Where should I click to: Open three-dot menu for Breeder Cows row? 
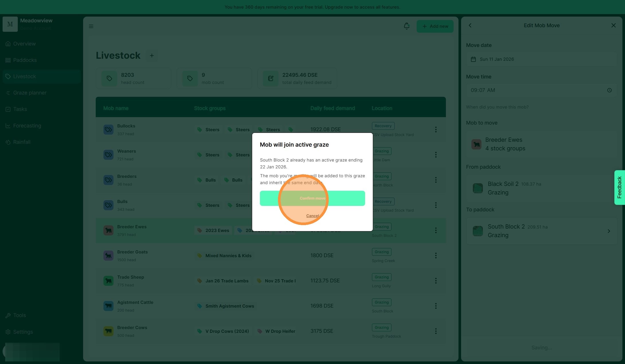click(436, 331)
